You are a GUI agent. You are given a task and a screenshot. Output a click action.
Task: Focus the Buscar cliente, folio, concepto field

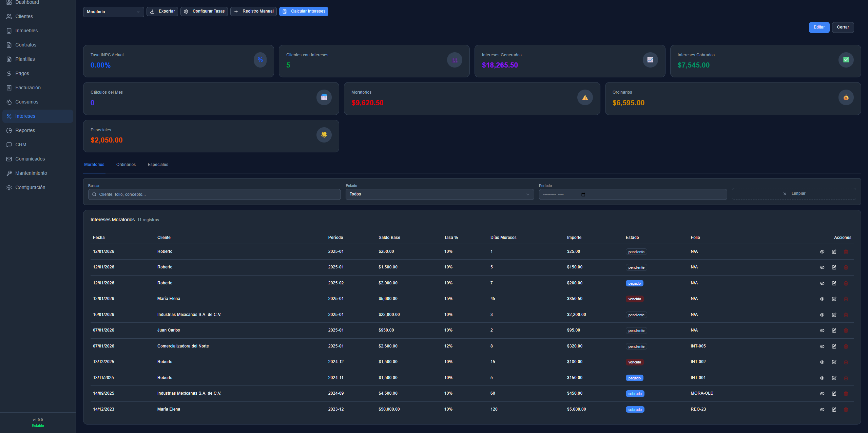(x=217, y=194)
